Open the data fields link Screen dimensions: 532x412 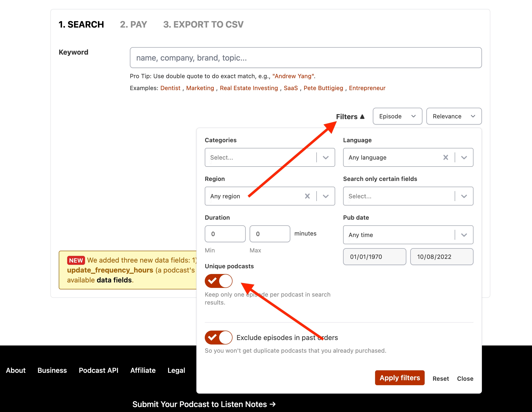coord(114,280)
